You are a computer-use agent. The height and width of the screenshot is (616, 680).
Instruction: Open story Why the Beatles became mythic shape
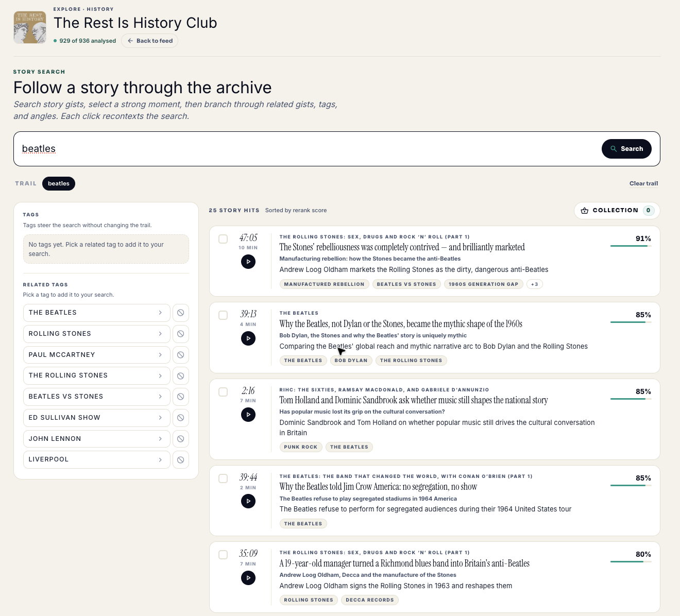pyautogui.click(x=401, y=324)
